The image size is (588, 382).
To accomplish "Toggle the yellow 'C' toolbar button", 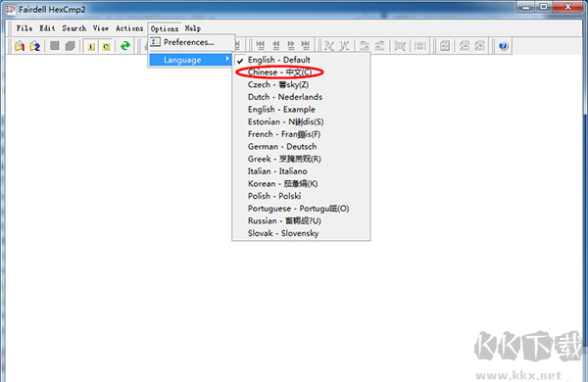I will pos(106,46).
